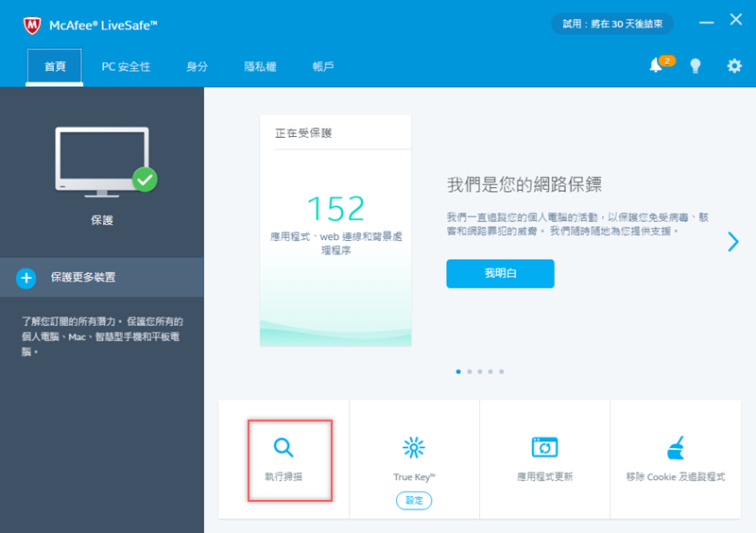The height and width of the screenshot is (533, 756).
Task: Open 身分 tab
Action: pyautogui.click(x=198, y=66)
